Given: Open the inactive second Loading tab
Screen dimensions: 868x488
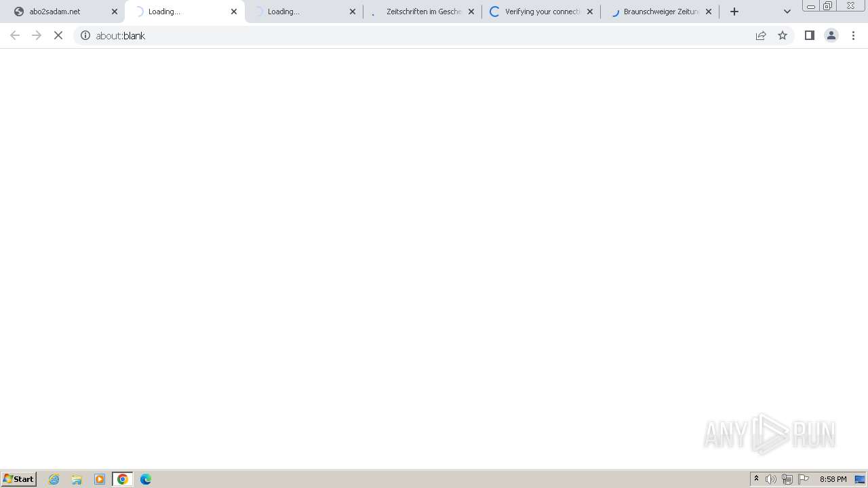Looking at the screenshot, I should click(x=303, y=12).
